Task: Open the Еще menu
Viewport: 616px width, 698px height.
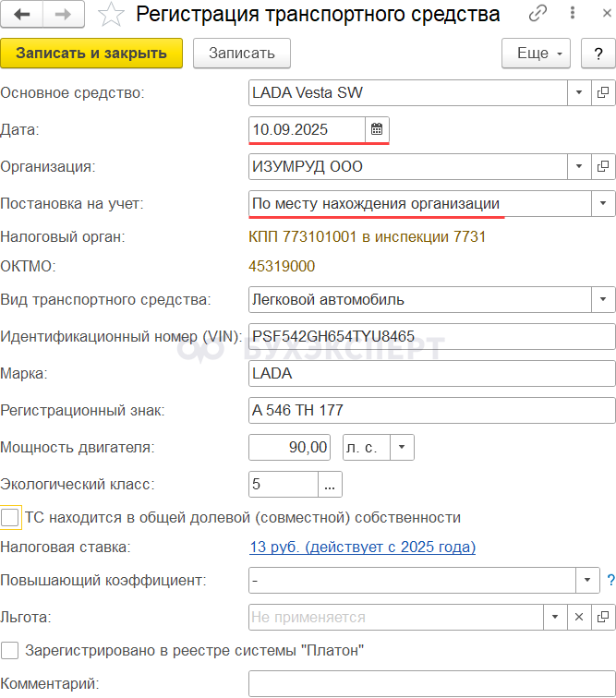Action: [536, 54]
